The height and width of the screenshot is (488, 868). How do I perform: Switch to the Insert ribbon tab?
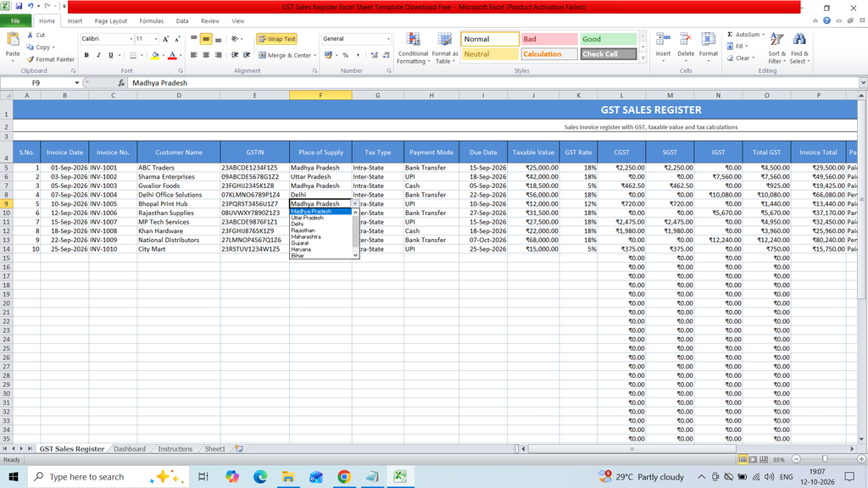coord(75,21)
